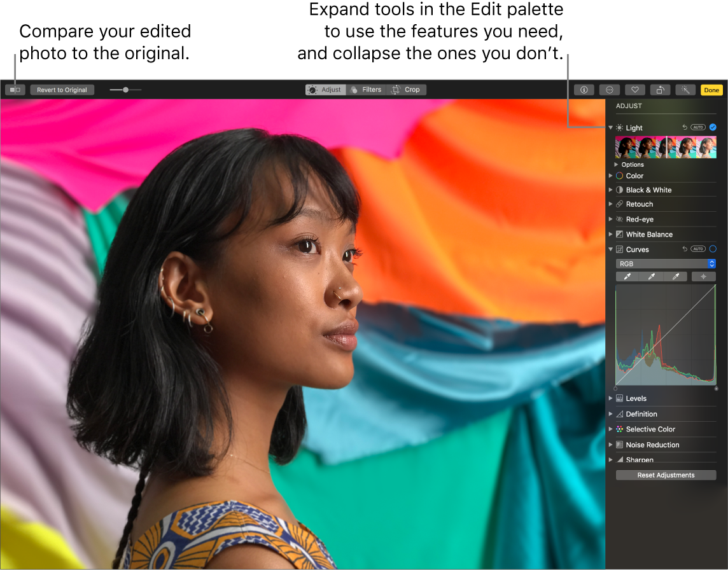Click Auto next to the Light adjustment
Viewport: 728px width, 570px height.
697,127
